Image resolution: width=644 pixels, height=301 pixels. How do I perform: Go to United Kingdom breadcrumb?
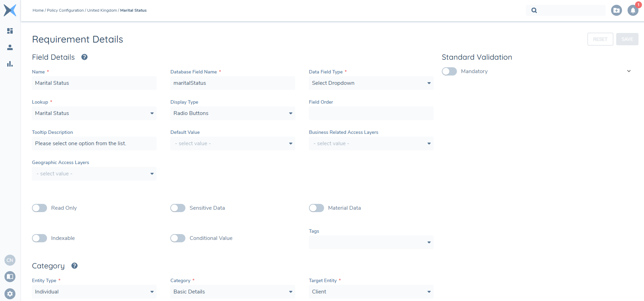click(102, 10)
